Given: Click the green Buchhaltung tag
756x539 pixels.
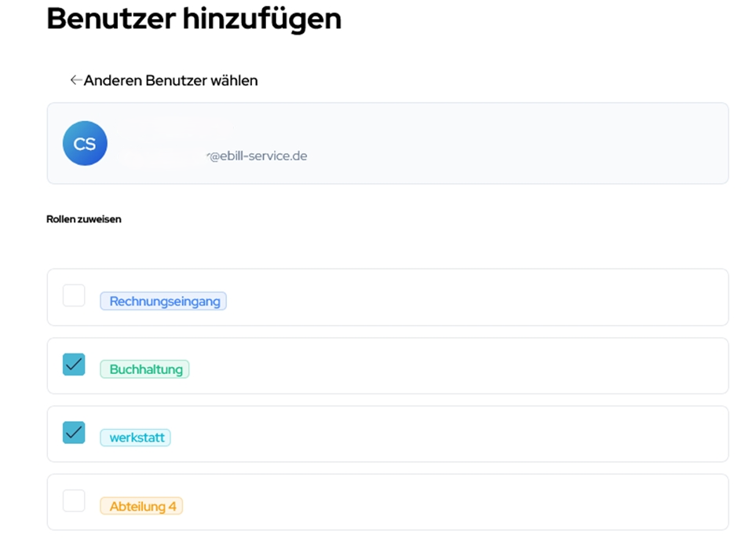Looking at the screenshot, I should 144,369.
